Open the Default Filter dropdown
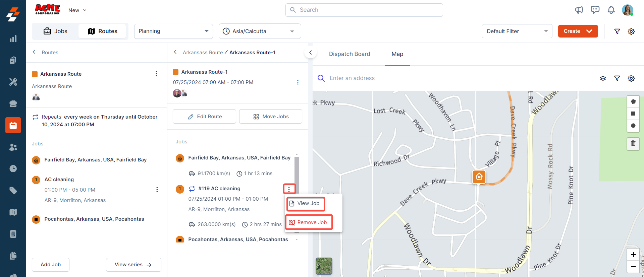644x277 pixels. point(517,31)
